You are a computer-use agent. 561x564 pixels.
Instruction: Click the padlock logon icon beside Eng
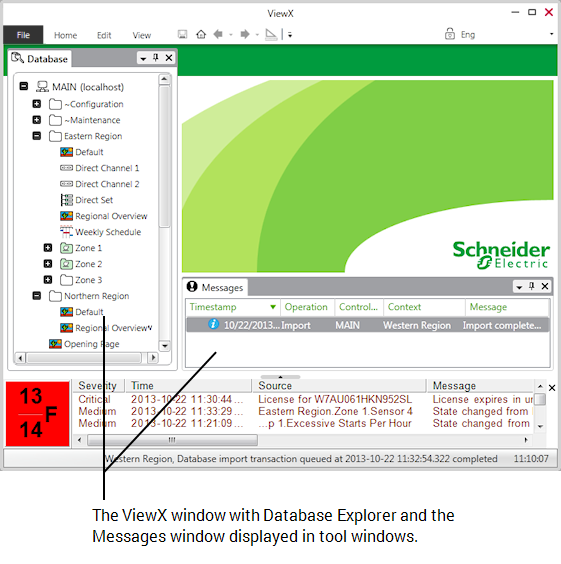[450, 34]
